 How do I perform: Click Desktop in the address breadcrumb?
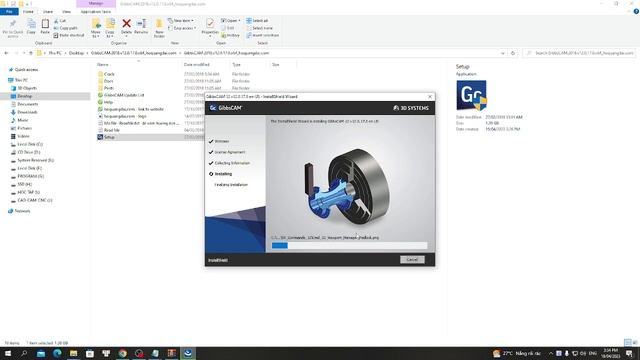pos(76,53)
